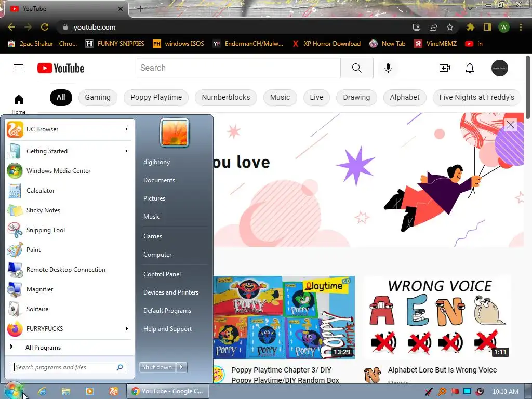The width and height of the screenshot is (532, 399).
Task: Open Sticky Notes
Action: pyautogui.click(x=69, y=210)
